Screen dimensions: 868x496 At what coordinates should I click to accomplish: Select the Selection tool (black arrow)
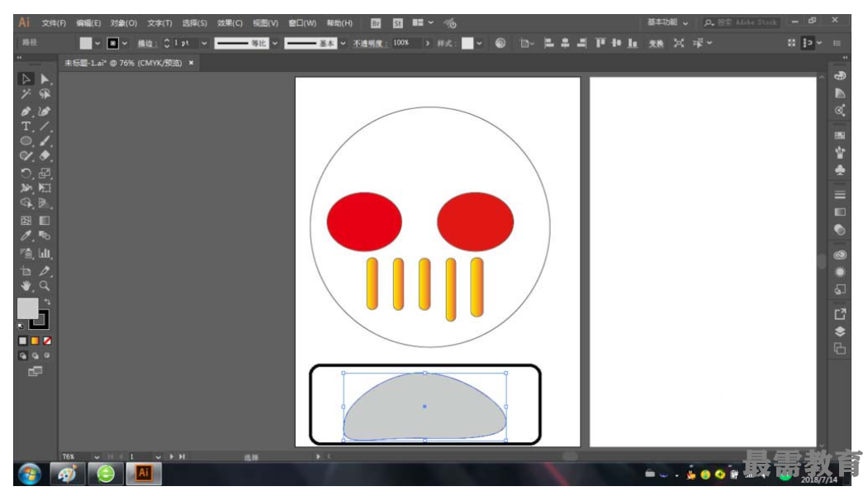coord(26,79)
